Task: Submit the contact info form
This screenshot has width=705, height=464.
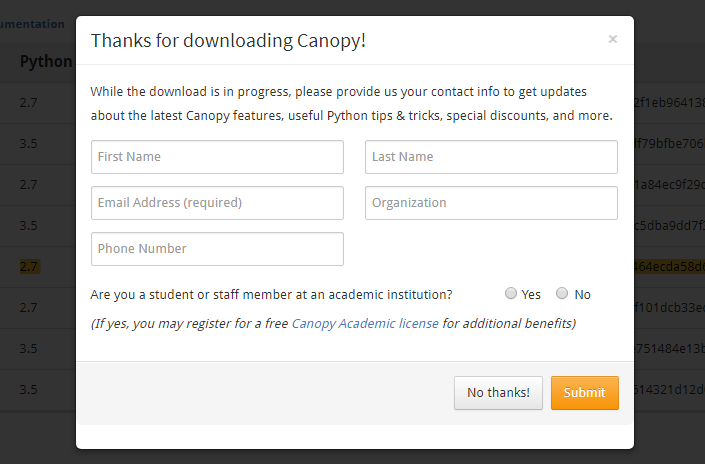Action: [585, 393]
